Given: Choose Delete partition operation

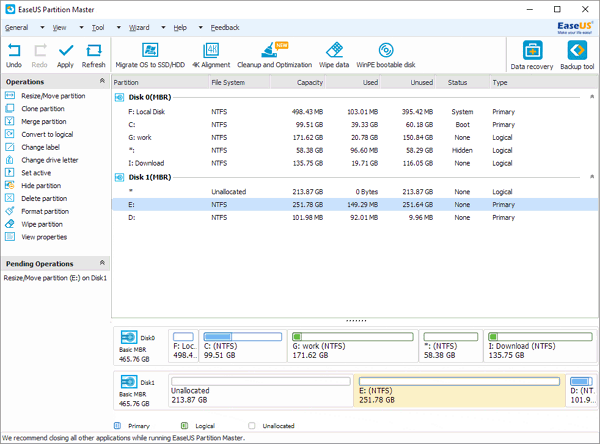Looking at the screenshot, I should click(x=36, y=198).
